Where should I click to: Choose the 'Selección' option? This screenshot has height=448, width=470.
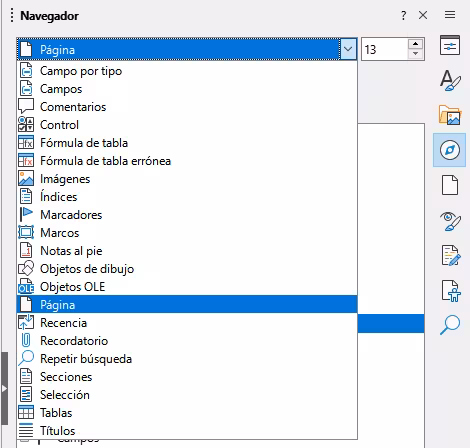pos(187,395)
